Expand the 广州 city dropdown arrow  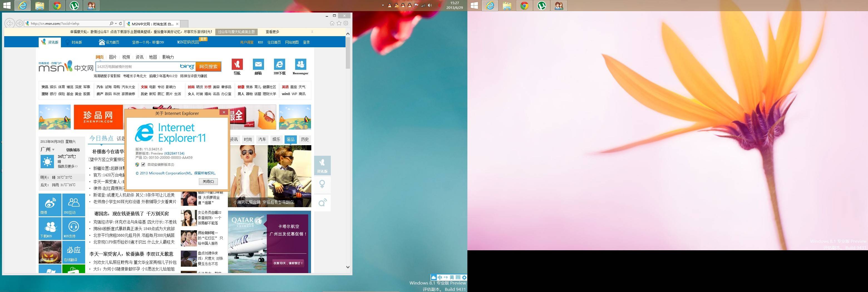pyautogui.click(x=53, y=150)
